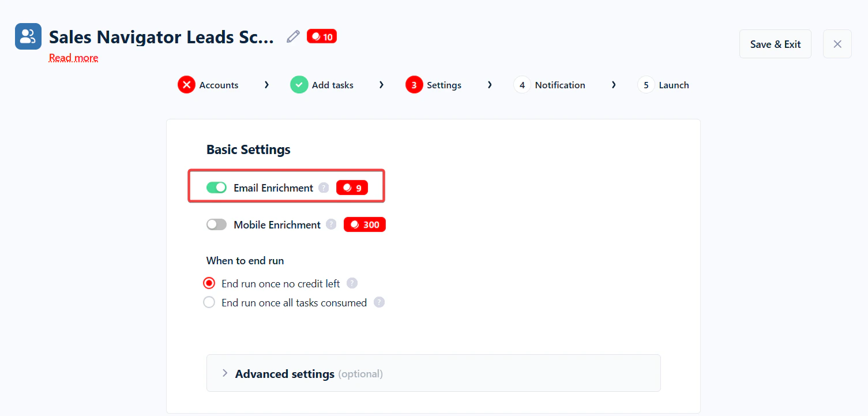Go to the Add tasks step
The image size is (868, 416).
[x=322, y=85]
